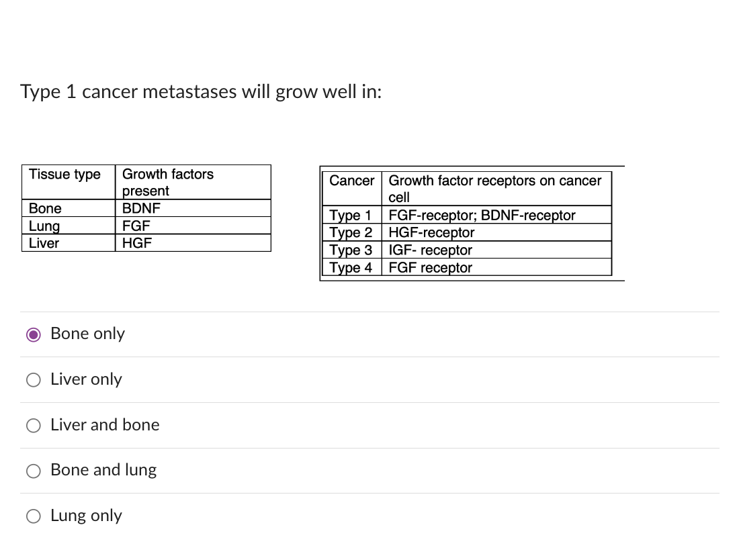
Task: Select the Bone only radio button
Action: coord(33,334)
